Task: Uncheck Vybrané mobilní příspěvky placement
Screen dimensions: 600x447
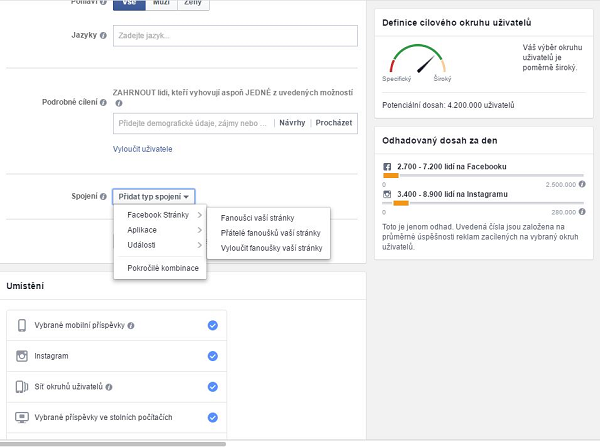Action: (x=213, y=325)
